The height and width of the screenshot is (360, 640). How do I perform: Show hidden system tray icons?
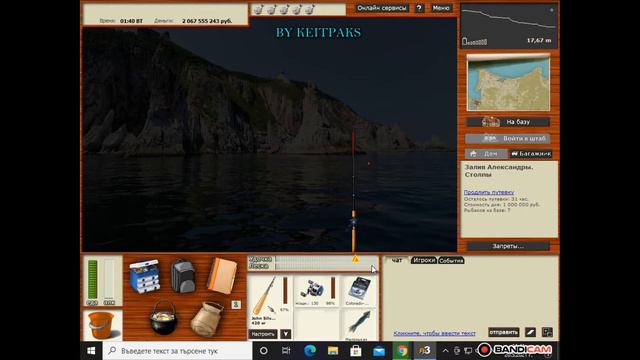click(445, 351)
